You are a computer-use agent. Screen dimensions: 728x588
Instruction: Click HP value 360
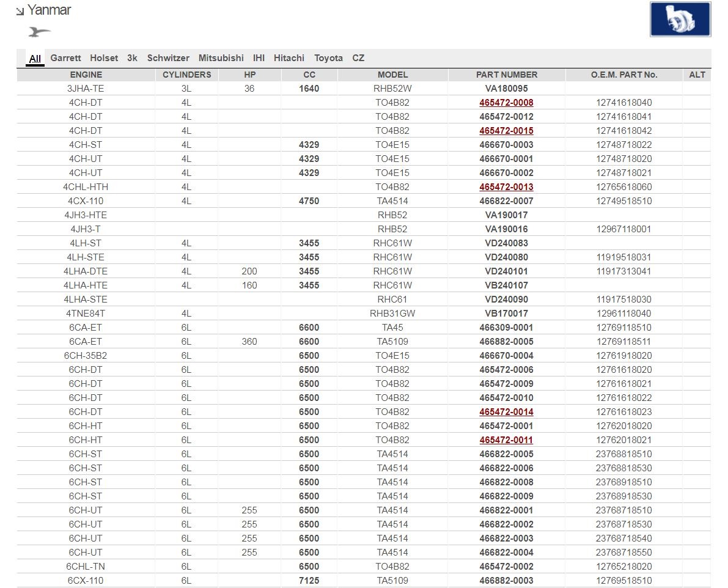click(x=249, y=342)
